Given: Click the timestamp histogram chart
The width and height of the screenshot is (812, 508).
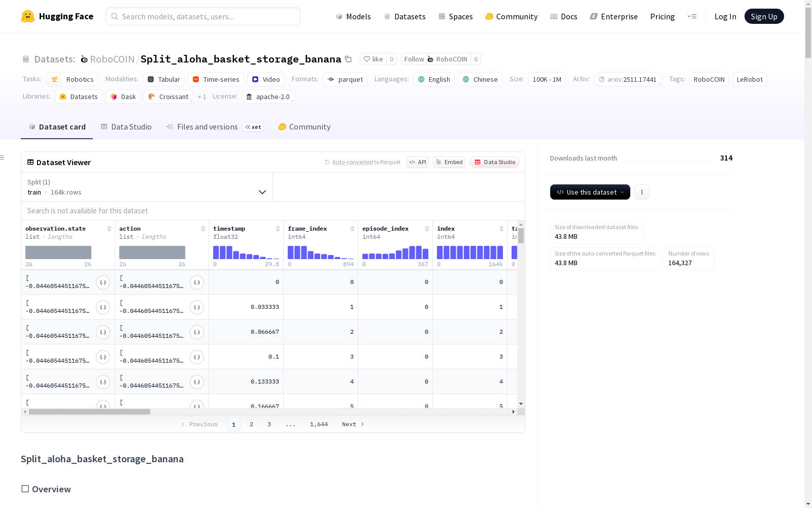Looking at the screenshot, I should click(246, 252).
